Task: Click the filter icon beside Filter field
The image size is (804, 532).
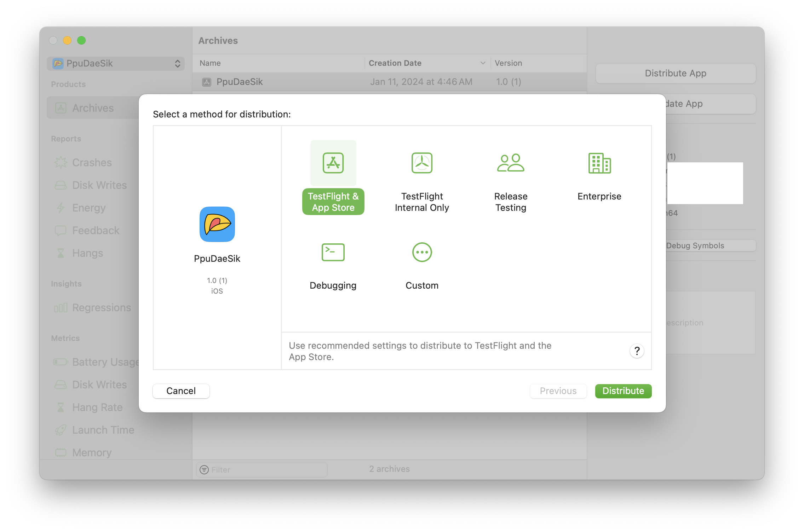Action: click(x=204, y=470)
